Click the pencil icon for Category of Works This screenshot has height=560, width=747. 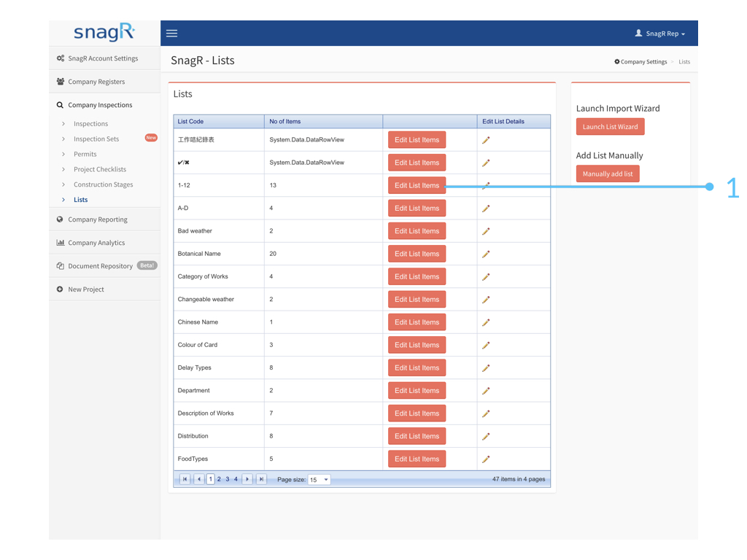[x=486, y=276]
